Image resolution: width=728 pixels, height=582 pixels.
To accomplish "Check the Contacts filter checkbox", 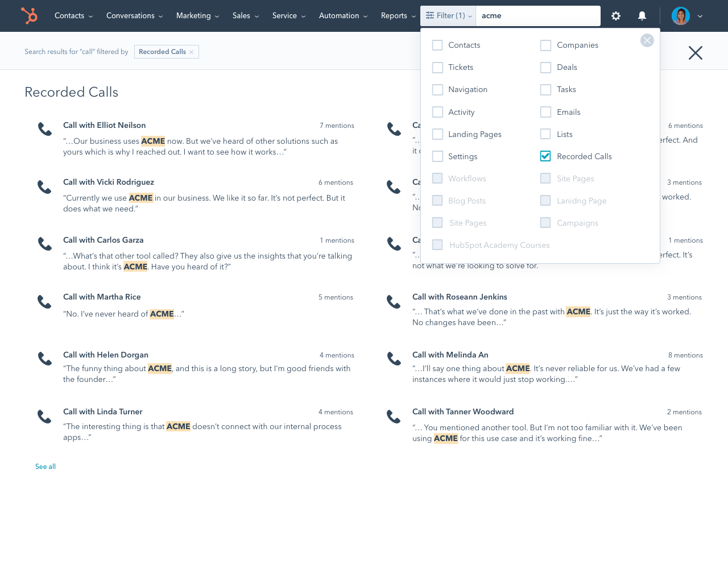I will [x=437, y=45].
